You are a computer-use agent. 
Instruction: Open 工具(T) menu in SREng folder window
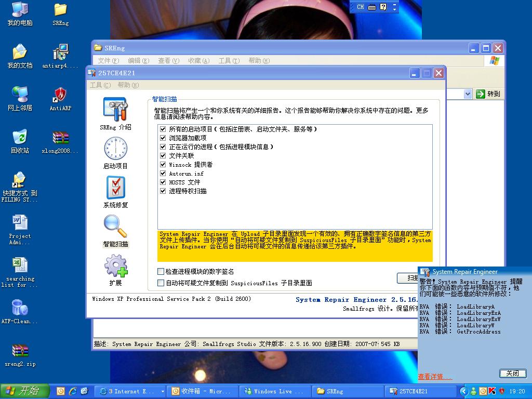coord(229,61)
